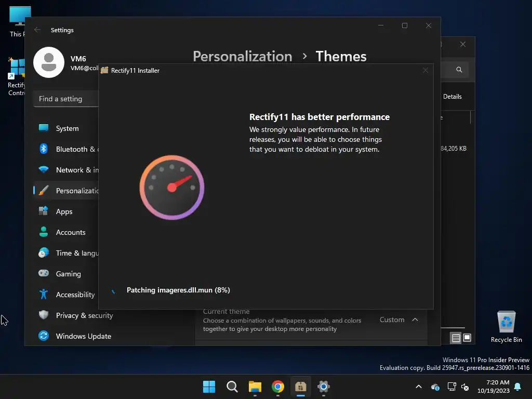Open the Recycle Bin desktop icon
The height and width of the screenshot is (399, 532).
point(506,326)
